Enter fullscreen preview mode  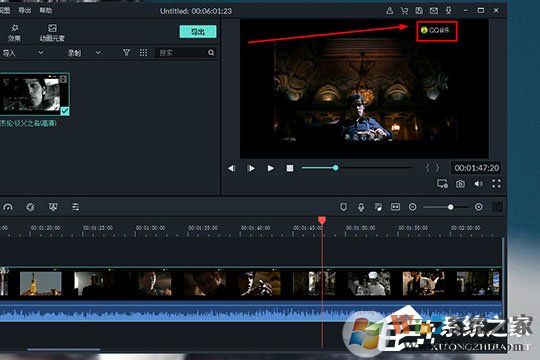coord(496,184)
